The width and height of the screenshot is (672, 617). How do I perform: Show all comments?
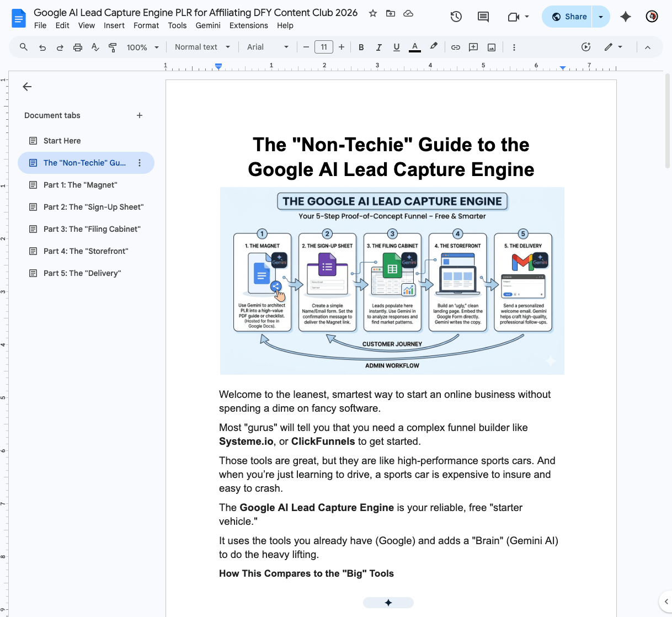click(483, 17)
